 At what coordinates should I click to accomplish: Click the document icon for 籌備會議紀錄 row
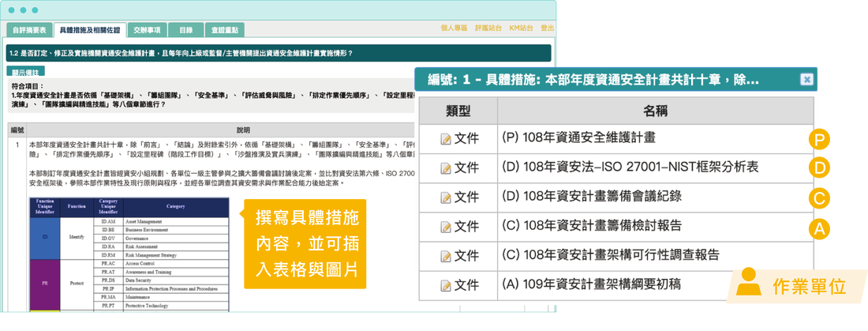pos(446,197)
